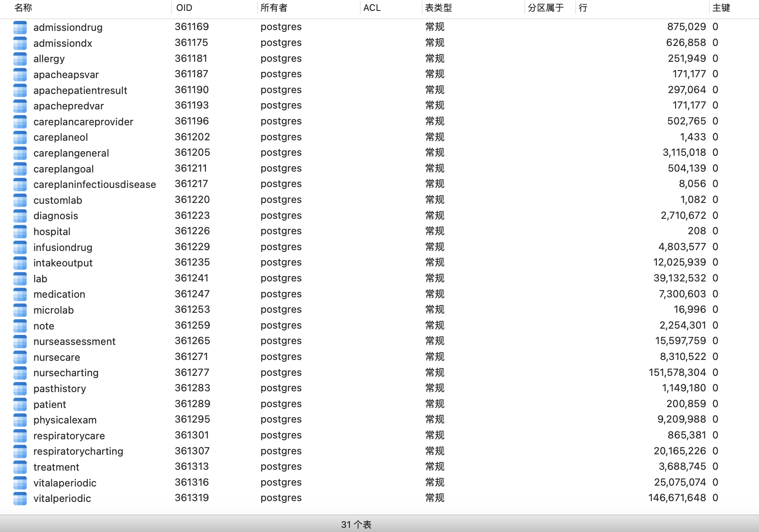Click 常规 type in allergy row
The image size is (759, 532).
click(x=435, y=58)
